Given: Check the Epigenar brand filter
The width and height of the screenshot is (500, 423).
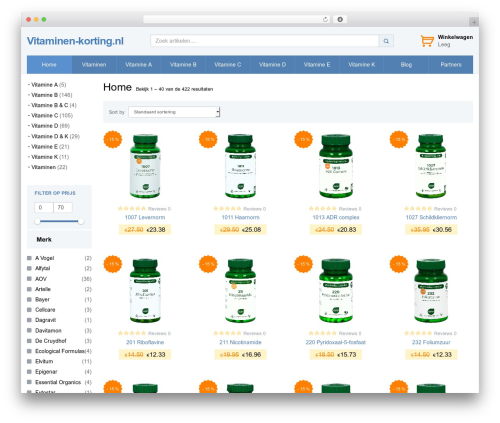Looking at the screenshot, I should [x=29, y=372].
